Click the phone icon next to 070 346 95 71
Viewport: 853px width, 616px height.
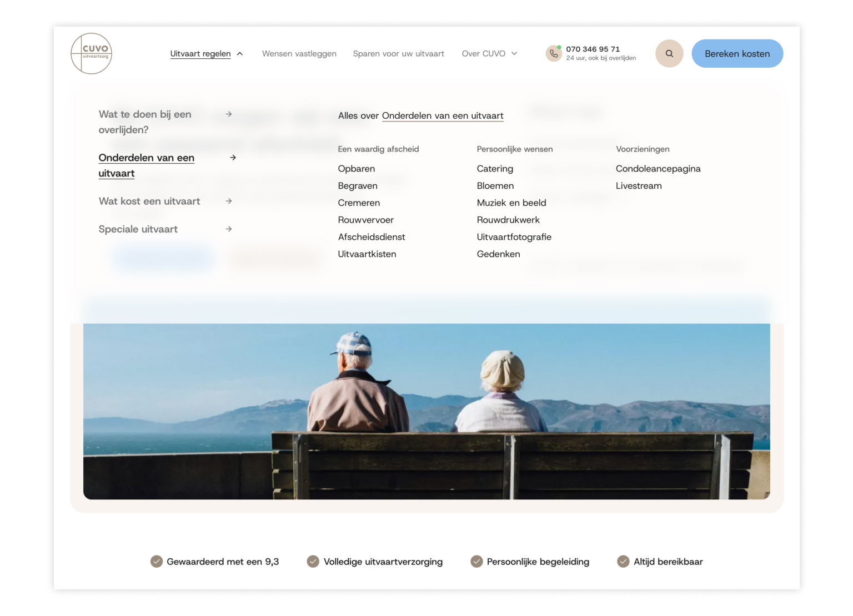click(x=554, y=53)
